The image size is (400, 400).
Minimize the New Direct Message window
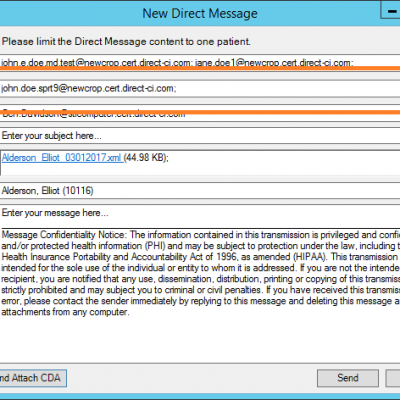[390, 11]
